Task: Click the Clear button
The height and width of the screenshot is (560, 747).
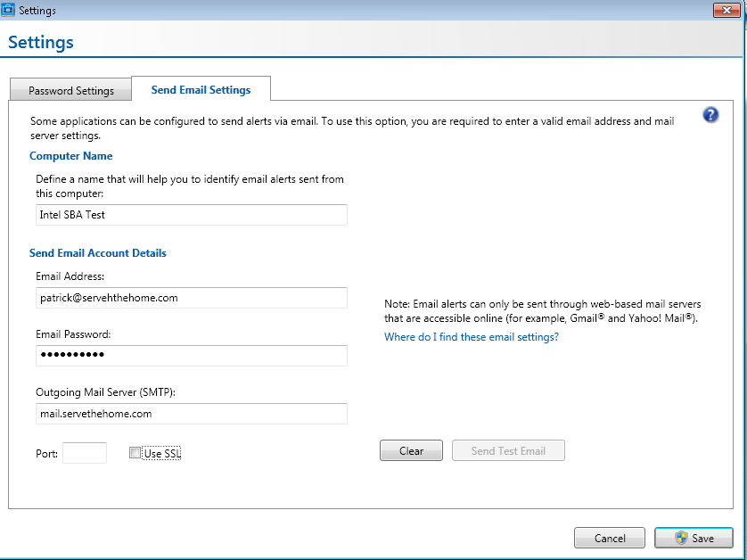Action: pyautogui.click(x=411, y=450)
